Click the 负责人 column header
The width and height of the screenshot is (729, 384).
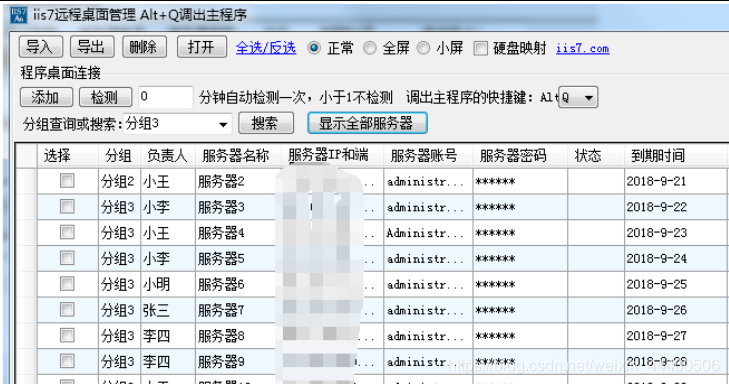click(x=167, y=156)
